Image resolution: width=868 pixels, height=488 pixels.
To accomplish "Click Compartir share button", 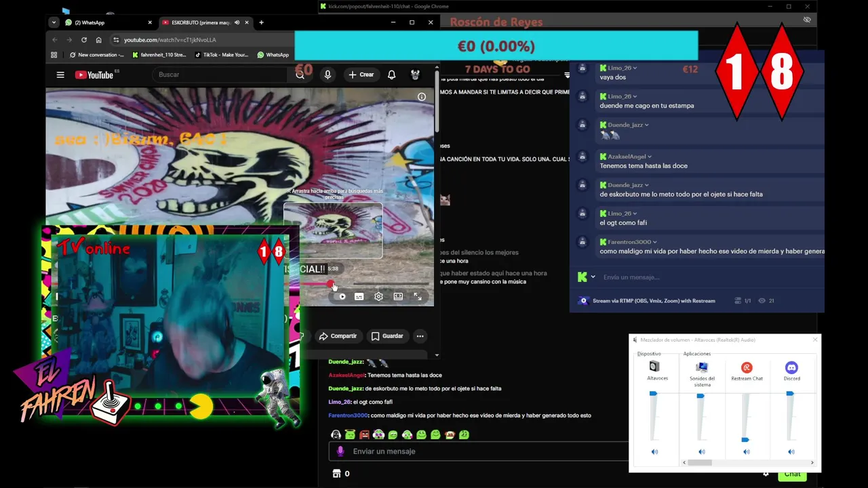I will pyautogui.click(x=337, y=336).
